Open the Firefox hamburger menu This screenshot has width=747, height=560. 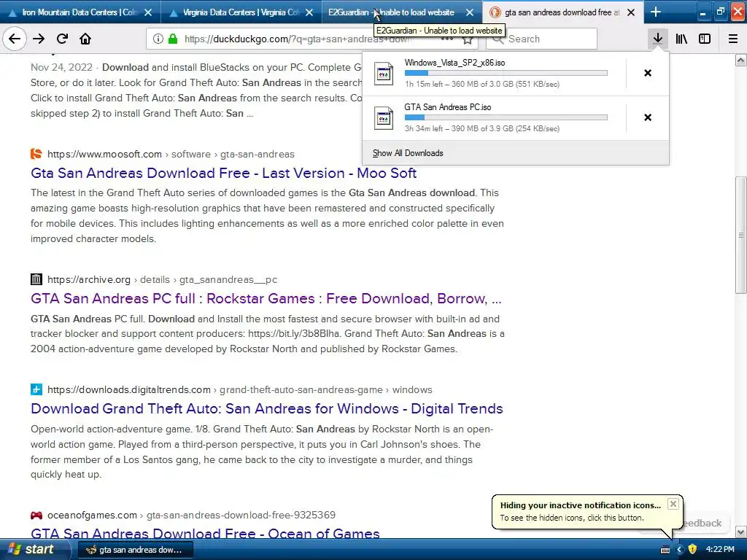[x=733, y=39]
